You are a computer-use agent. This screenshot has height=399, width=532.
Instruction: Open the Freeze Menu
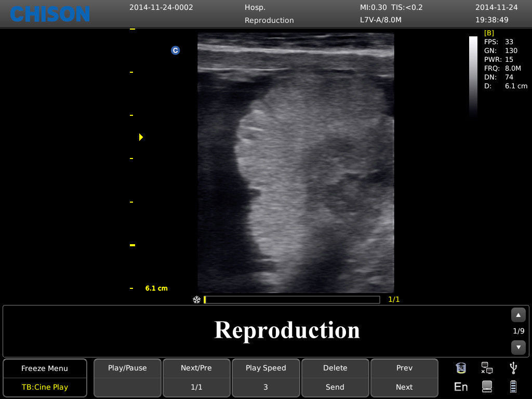tap(45, 368)
